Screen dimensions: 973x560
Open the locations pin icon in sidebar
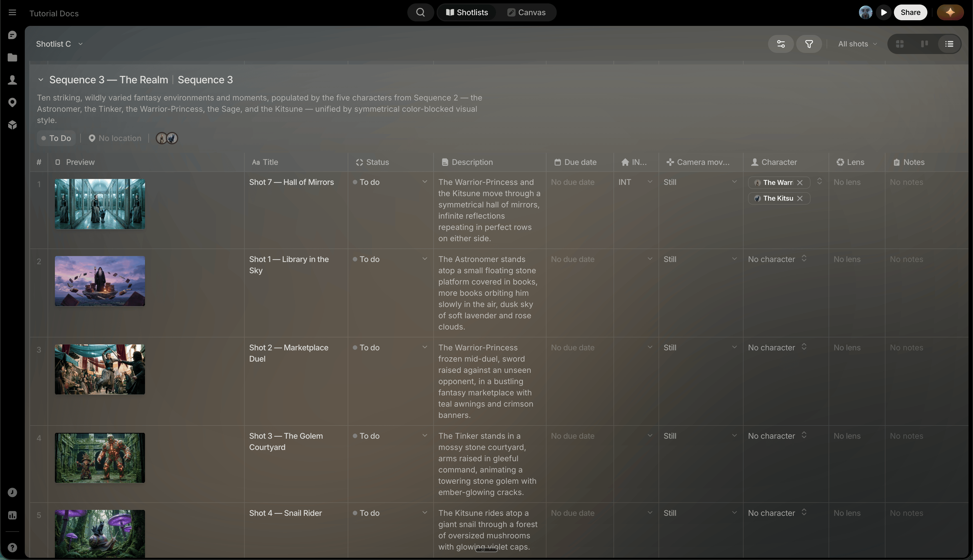(x=12, y=102)
